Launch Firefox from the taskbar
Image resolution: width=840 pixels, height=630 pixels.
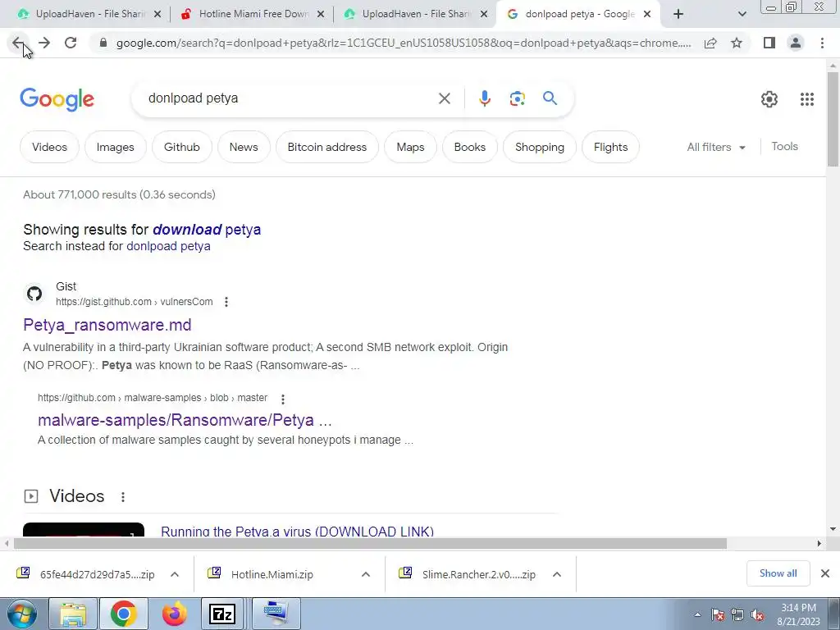175,614
